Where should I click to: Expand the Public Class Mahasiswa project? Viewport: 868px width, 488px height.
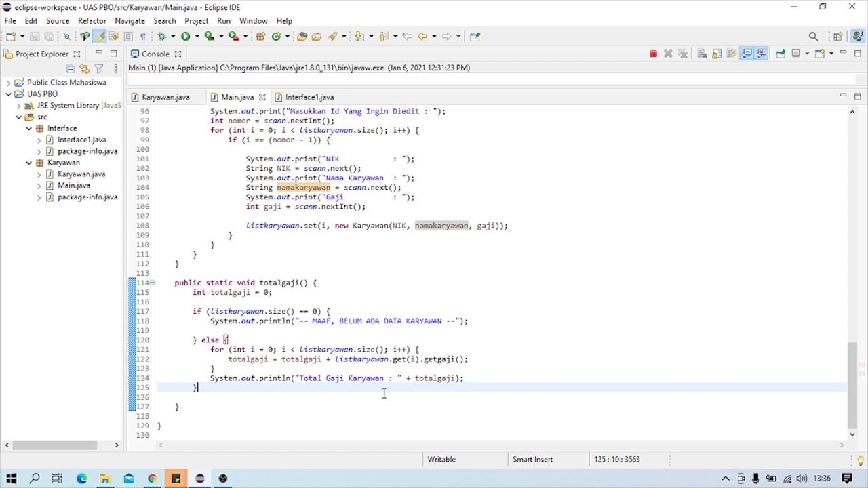tap(8, 83)
